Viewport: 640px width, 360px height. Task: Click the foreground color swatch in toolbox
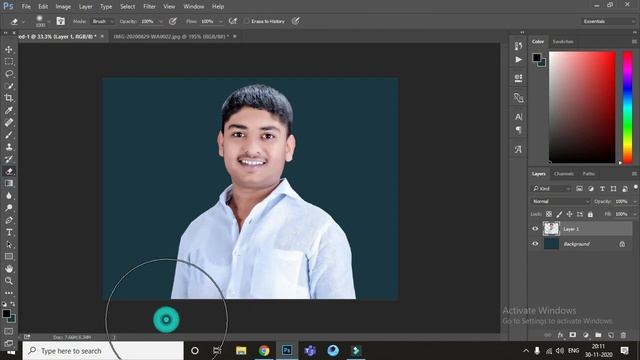pos(6,313)
